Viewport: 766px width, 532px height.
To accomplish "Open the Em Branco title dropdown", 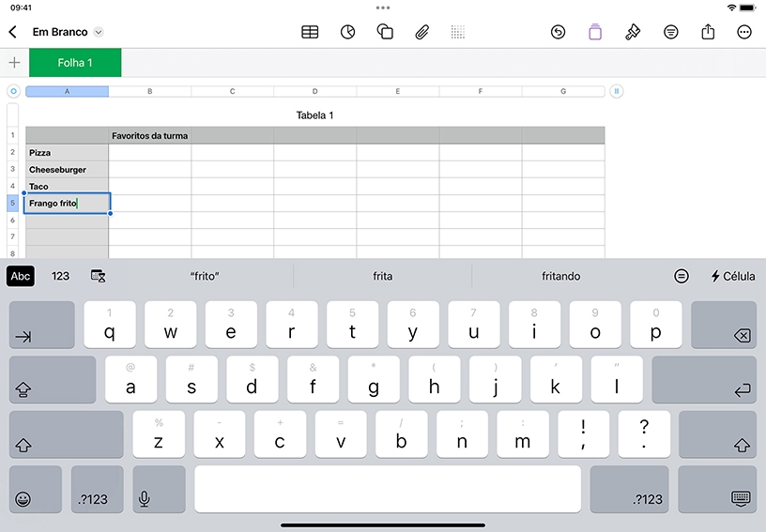I will [99, 32].
